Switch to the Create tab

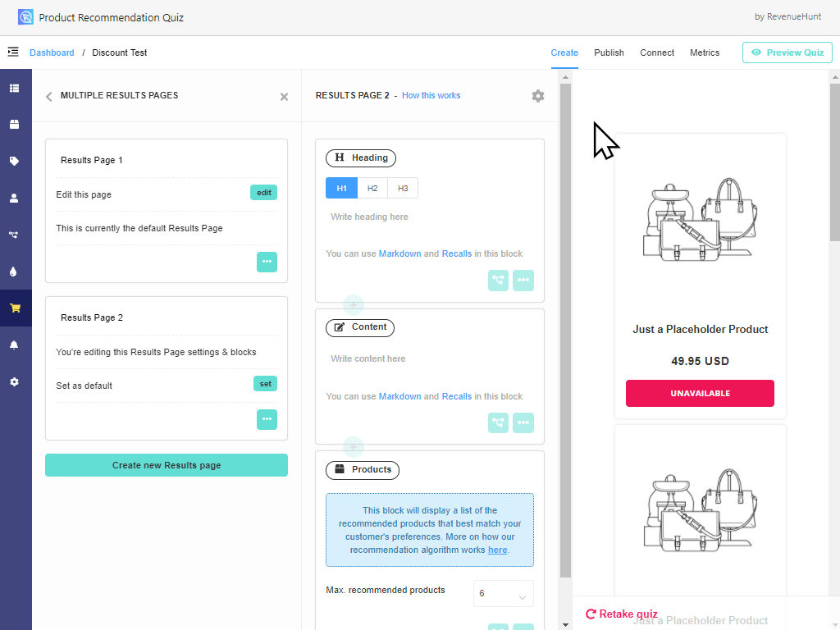tap(564, 52)
